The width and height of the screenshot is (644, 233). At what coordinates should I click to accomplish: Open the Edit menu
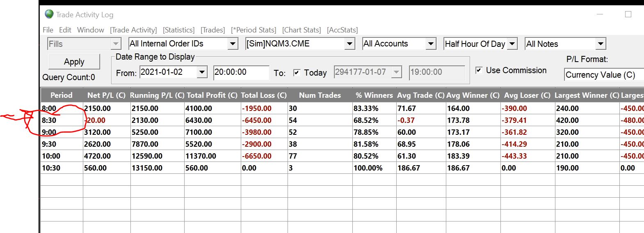pos(65,30)
